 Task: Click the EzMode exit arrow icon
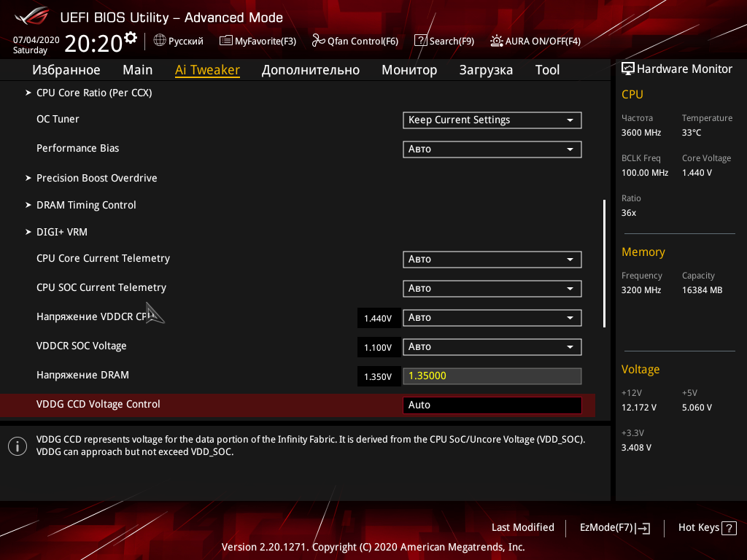(x=643, y=528)
